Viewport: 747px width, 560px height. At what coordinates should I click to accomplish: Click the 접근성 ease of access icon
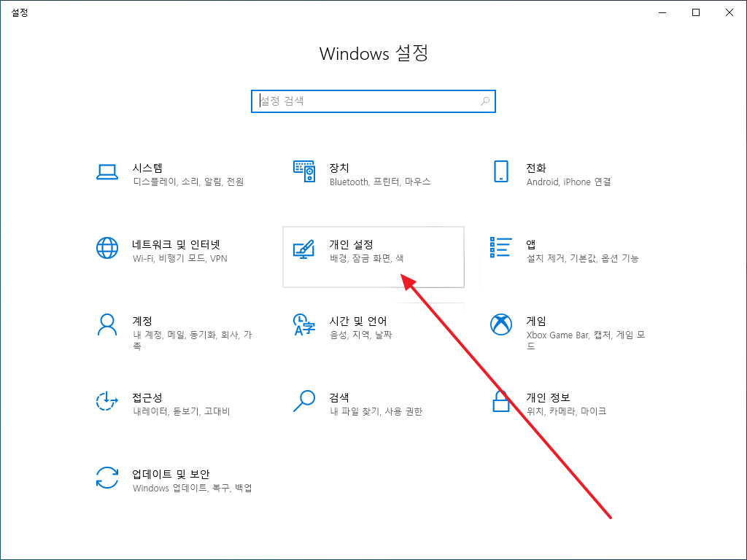(107, 401)
